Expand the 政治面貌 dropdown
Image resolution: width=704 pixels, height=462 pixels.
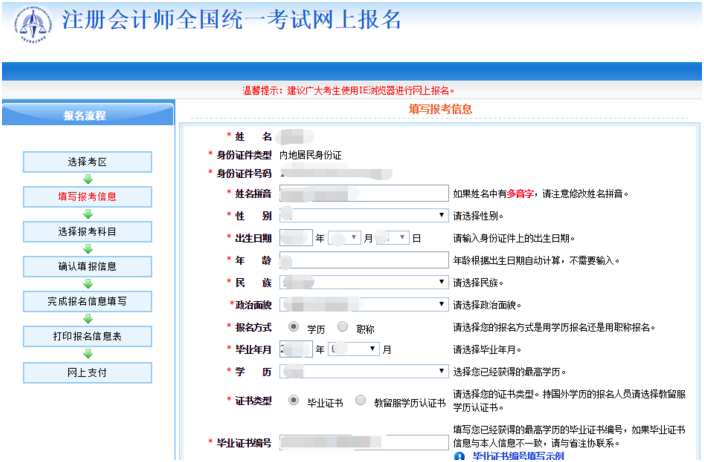pos(364,304)
